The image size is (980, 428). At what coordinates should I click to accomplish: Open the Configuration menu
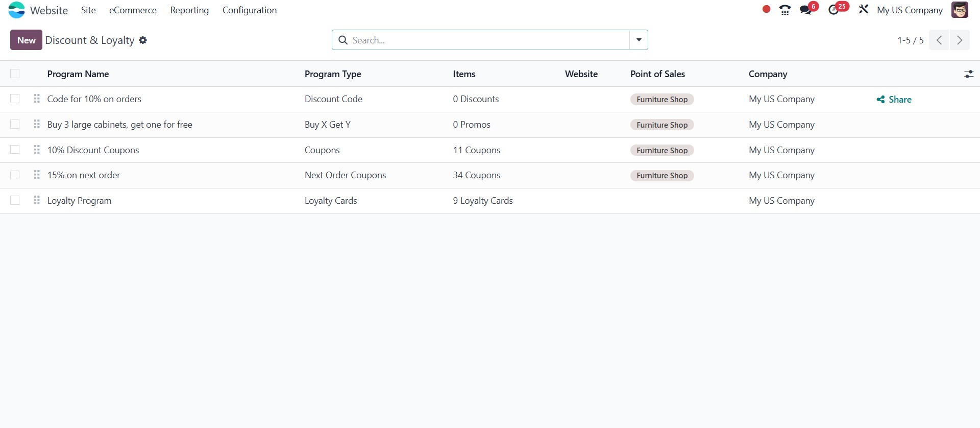pyautogui.click(x=250, y=10)
